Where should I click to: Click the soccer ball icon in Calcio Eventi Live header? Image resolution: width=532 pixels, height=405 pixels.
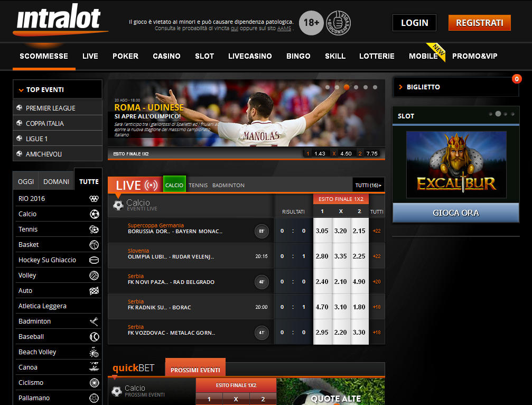118,205
